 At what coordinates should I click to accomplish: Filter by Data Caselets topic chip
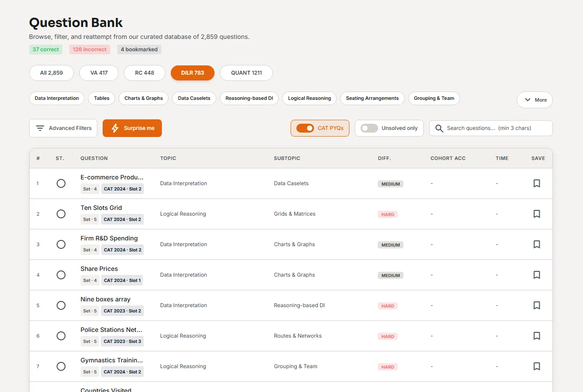[x=194, y=98]
